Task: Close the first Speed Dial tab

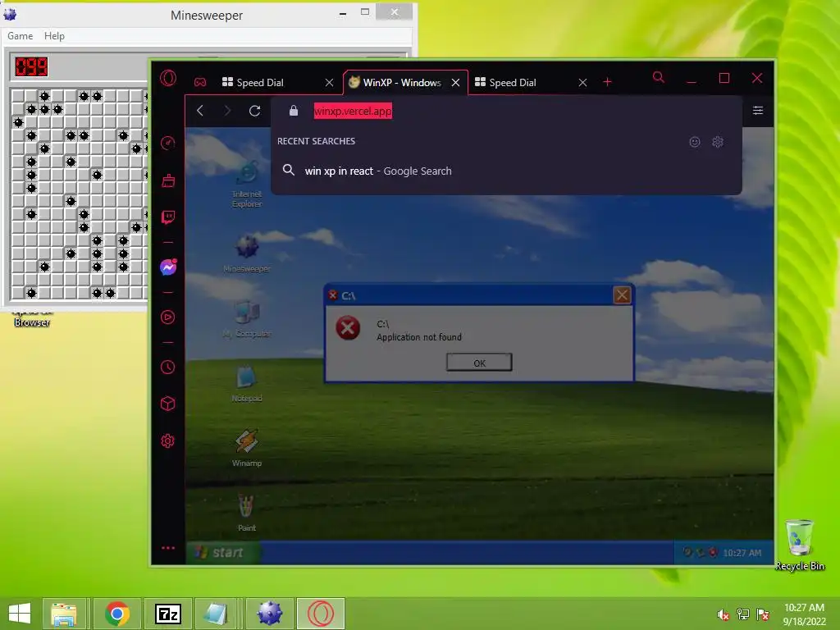Action: 329,83
